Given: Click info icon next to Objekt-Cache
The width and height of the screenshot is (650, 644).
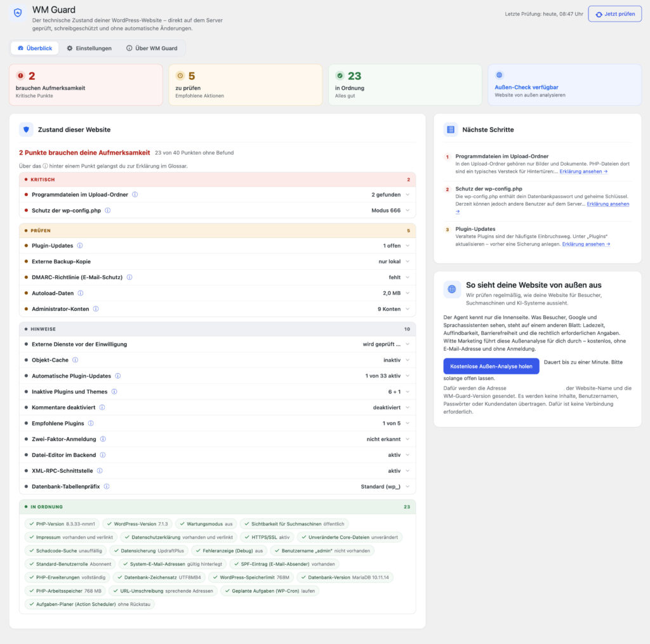Looking at the screenshot, I should (76, 360).
